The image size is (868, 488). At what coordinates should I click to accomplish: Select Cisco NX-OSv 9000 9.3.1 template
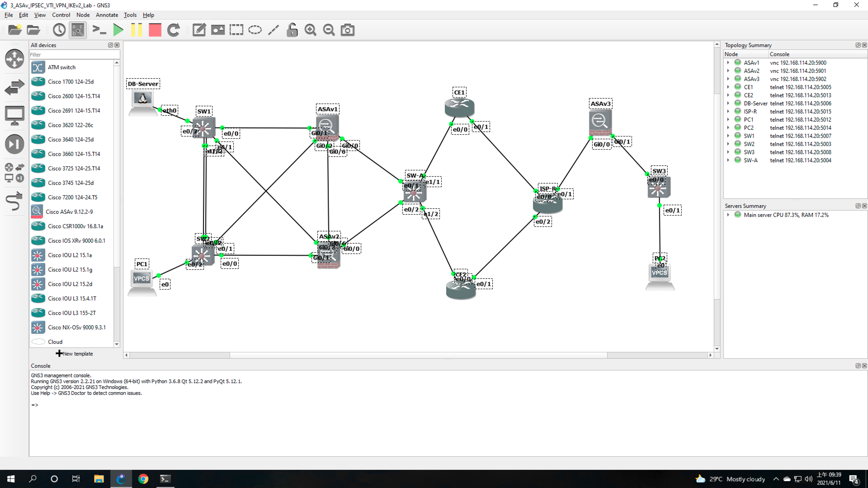coord(71,327)
